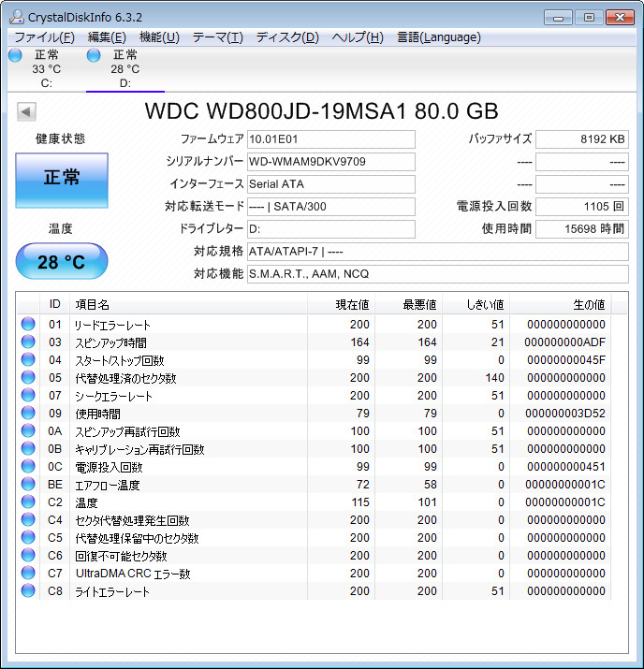Click status orb for C8 ライトエラーレート
Viewport: 644px width, 669px height.
[x=28, y=590]
